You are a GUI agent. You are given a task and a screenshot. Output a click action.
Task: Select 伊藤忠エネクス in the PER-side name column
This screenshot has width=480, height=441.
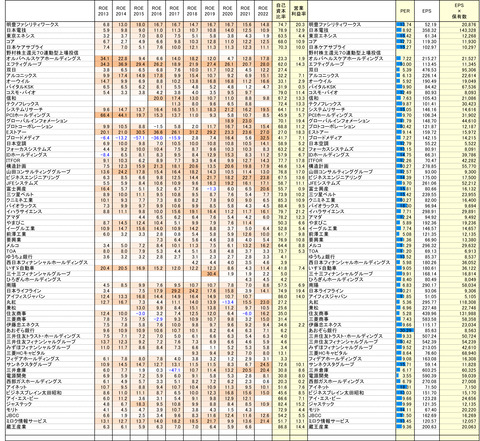click(x=325, y=325)
